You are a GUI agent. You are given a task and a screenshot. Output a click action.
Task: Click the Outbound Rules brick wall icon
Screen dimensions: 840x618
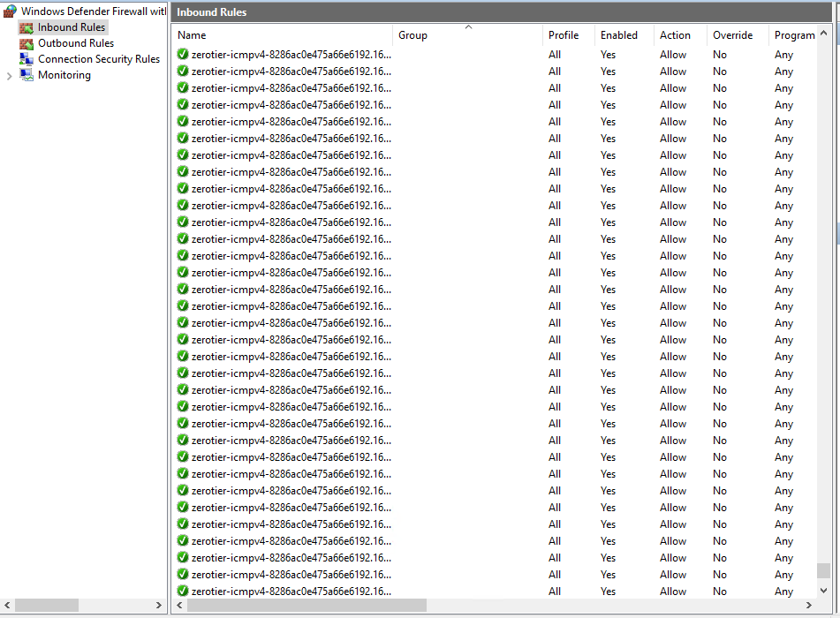(26, 43)
